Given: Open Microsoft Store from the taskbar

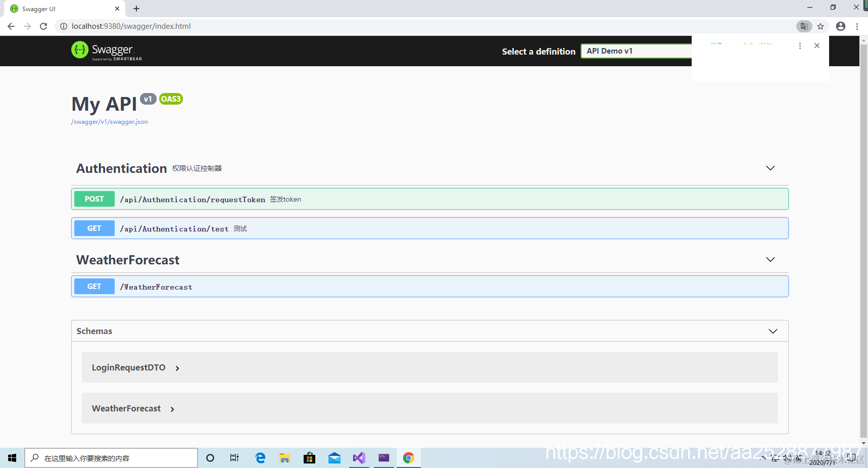Looking at the screenshot, I should tap(309, 458).
